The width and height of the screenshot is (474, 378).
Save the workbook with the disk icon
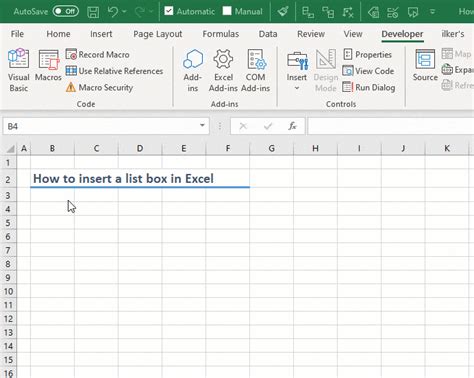pyautogui.click(x=93, y=12)
